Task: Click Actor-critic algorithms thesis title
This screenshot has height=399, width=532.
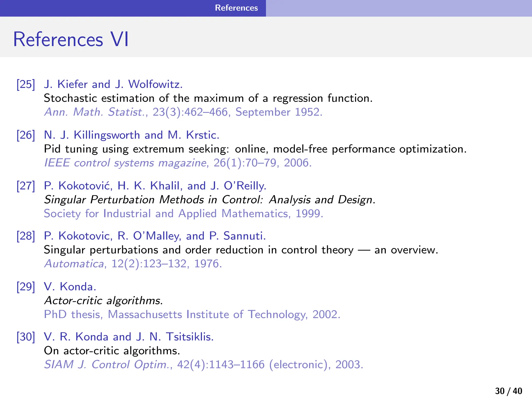Action: pos(103,301)
